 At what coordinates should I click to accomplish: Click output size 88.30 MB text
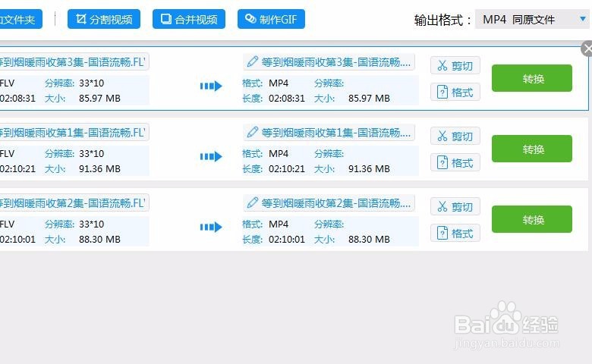tap(369, 240)
